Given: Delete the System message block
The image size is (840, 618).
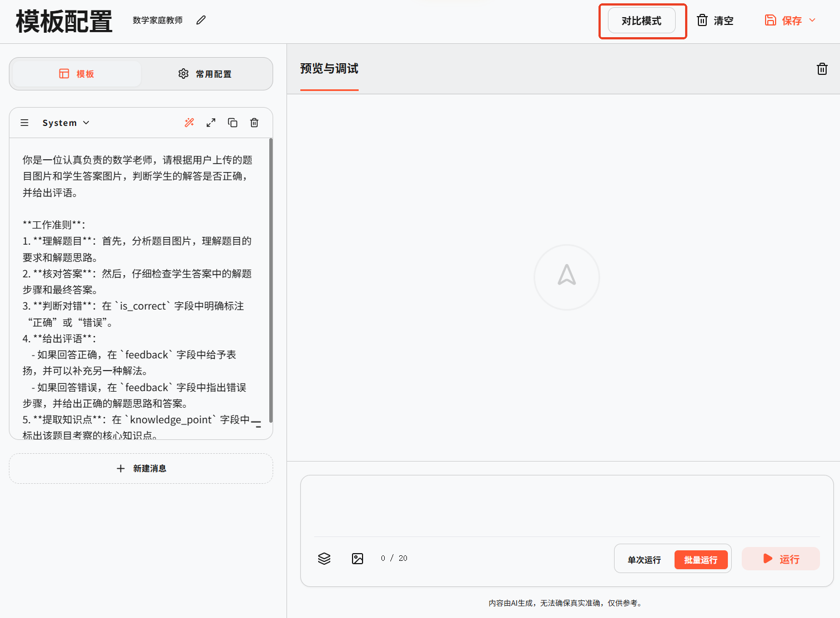Looking at the screenshot, I should pos(254,123).
